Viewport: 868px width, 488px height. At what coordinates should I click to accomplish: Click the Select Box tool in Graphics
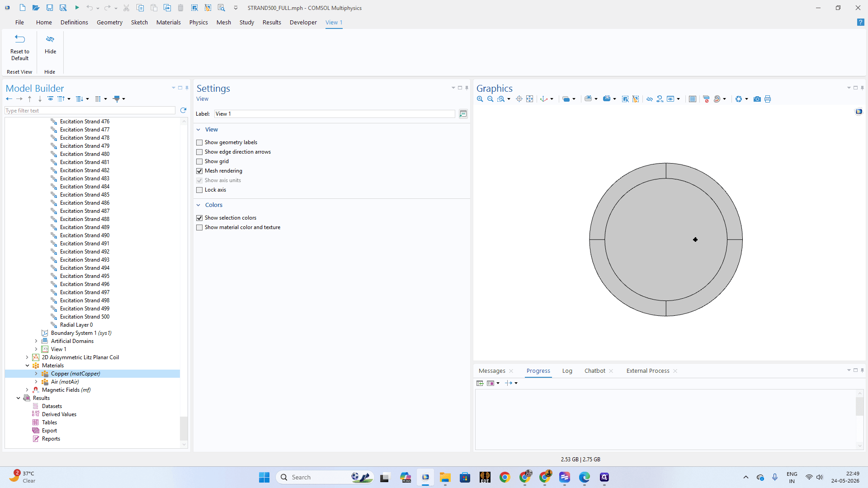[x=625, y=99]
